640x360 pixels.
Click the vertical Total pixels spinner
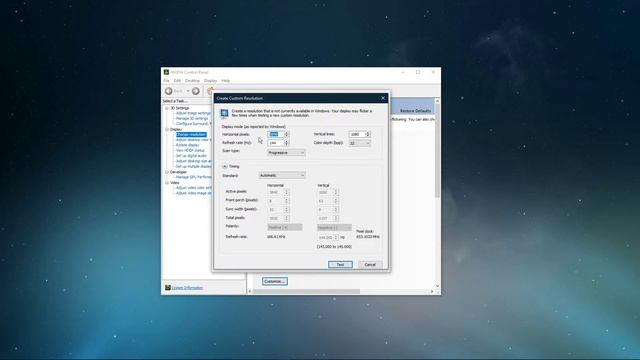[336, 218]
